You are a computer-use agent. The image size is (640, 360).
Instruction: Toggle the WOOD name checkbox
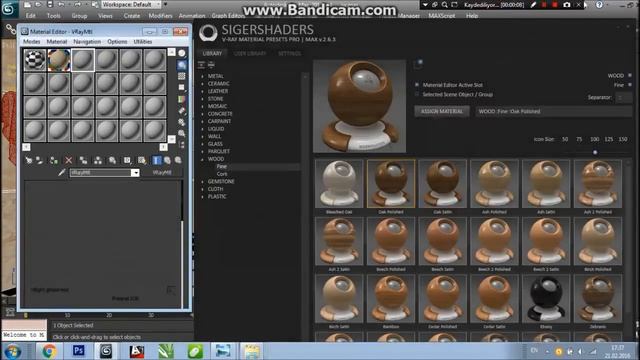point(630,76)
